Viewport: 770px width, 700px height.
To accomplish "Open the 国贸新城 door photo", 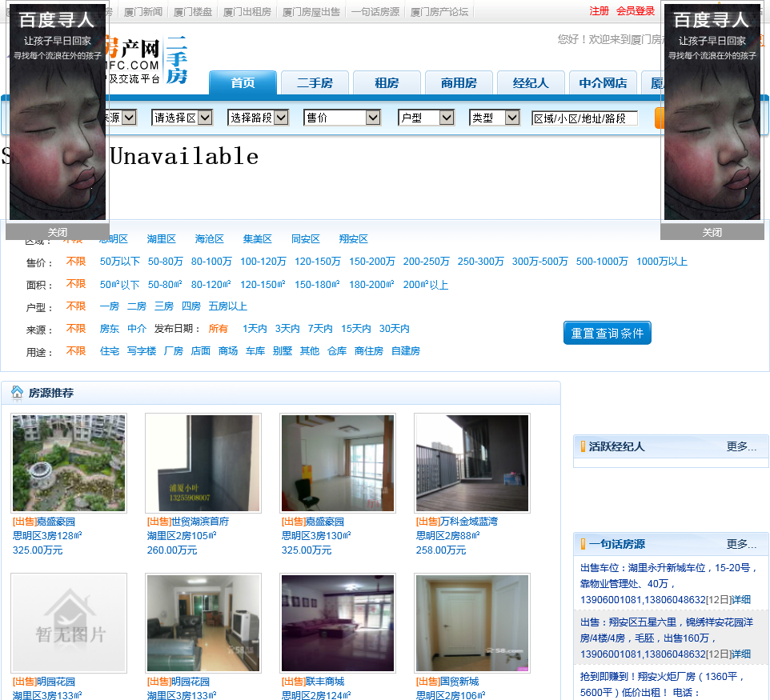I will (x=472, y=623).
